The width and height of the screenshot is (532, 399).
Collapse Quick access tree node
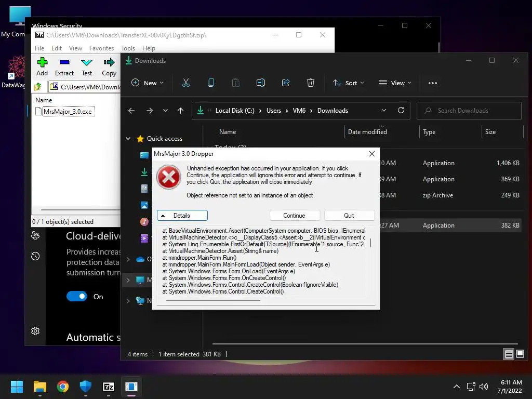click(128, 138)
